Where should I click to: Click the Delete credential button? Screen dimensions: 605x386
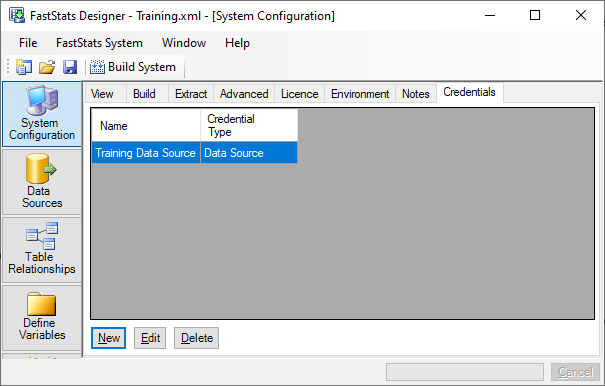coord(197,338)
